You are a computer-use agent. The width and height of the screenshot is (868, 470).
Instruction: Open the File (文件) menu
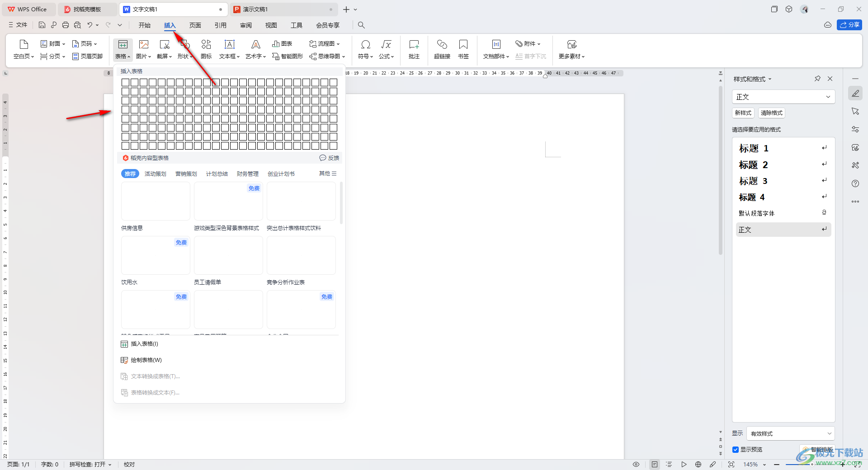[x=18, y=25]
